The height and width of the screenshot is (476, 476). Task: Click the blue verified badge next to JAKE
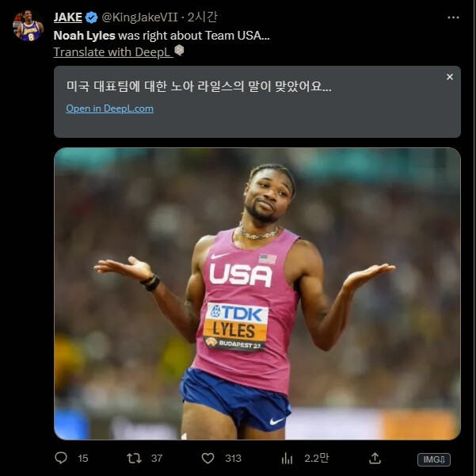click(91, 18)
